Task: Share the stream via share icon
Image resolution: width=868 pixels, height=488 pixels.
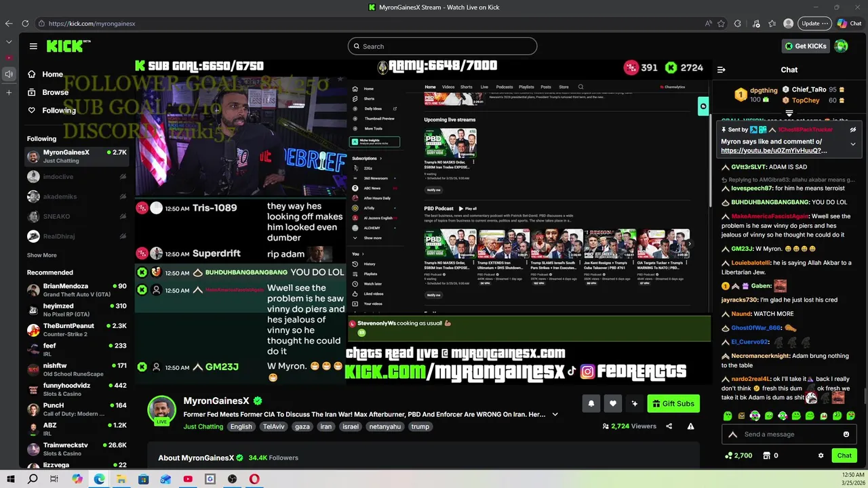Action: [669, 426]
